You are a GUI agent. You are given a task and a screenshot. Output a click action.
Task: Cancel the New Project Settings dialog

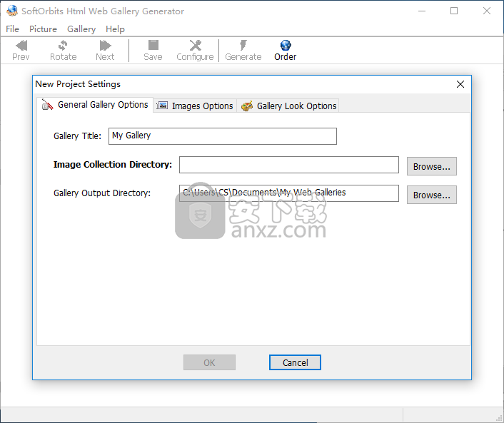pyautogui.click(x=295, y=362)
